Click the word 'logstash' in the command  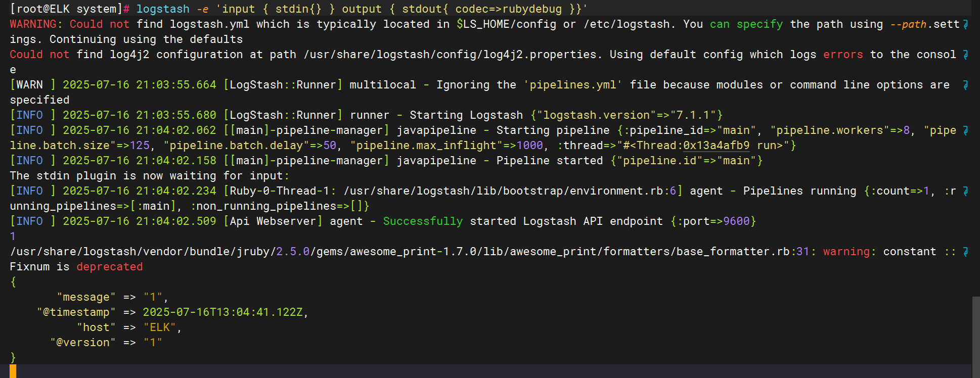click(163, 9)
